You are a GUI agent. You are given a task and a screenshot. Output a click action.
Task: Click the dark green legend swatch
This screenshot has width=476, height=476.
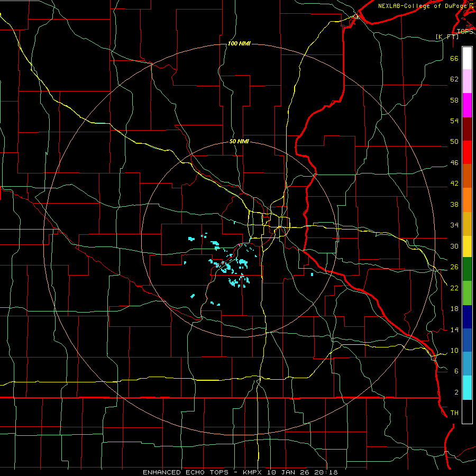click(467, 269)
